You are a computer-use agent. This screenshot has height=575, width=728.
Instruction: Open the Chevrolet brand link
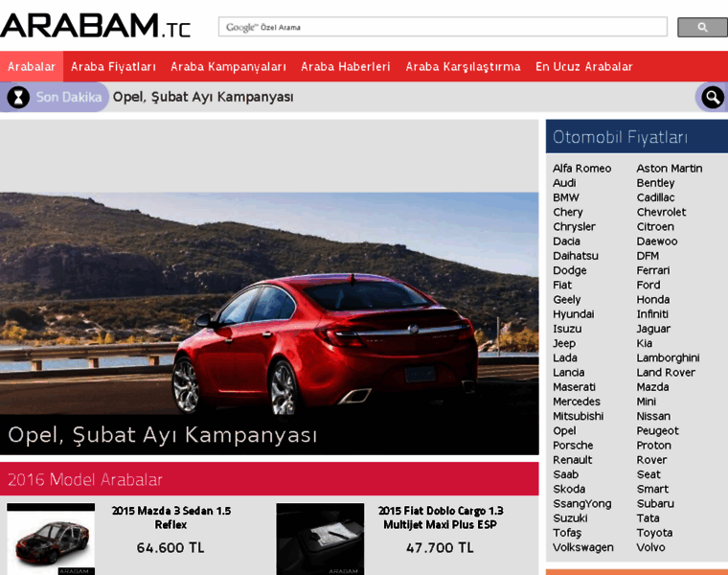[x=661, y=212]
